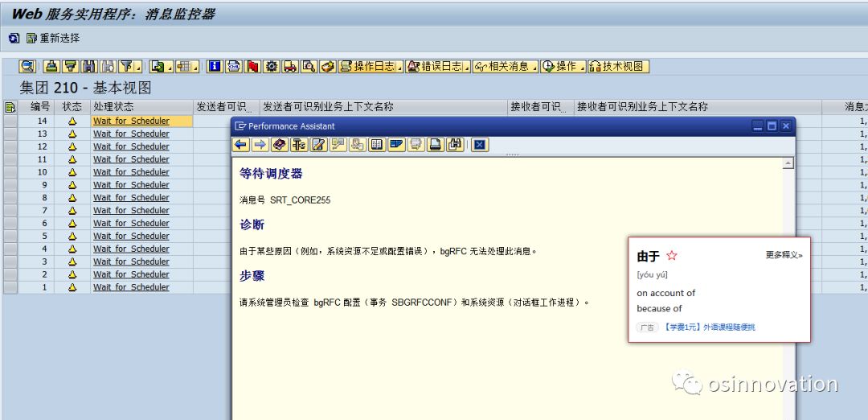This screenshot has height=420, width=868.
Task: Click the gear settings toolbar icon
Action: pyautogui.click(x=272, y=67)
